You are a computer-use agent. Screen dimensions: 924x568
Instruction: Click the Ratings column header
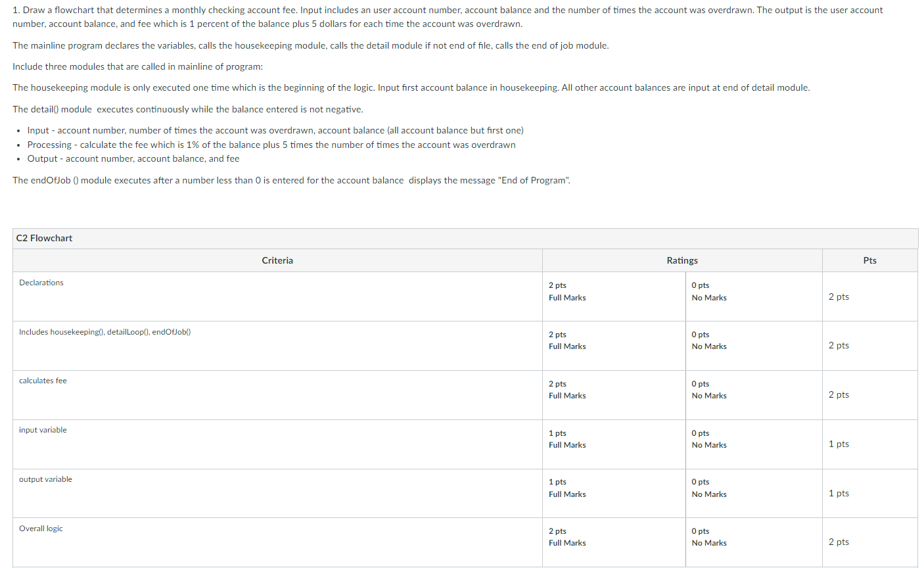point(682,260)
